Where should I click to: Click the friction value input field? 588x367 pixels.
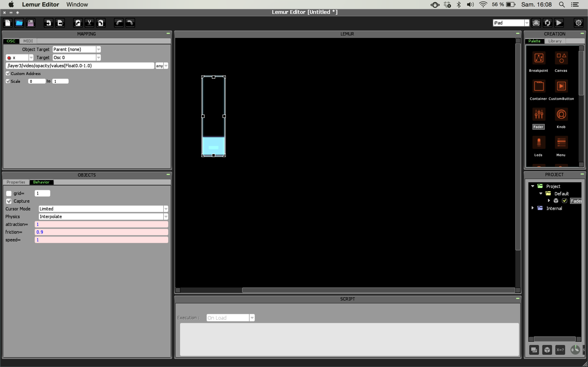(x=101, y=232)
